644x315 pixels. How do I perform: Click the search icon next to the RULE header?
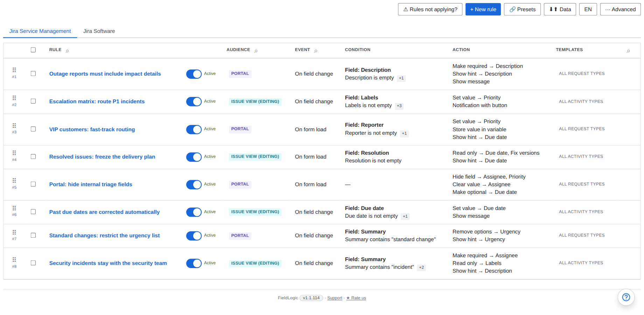[x=67, y=51]
